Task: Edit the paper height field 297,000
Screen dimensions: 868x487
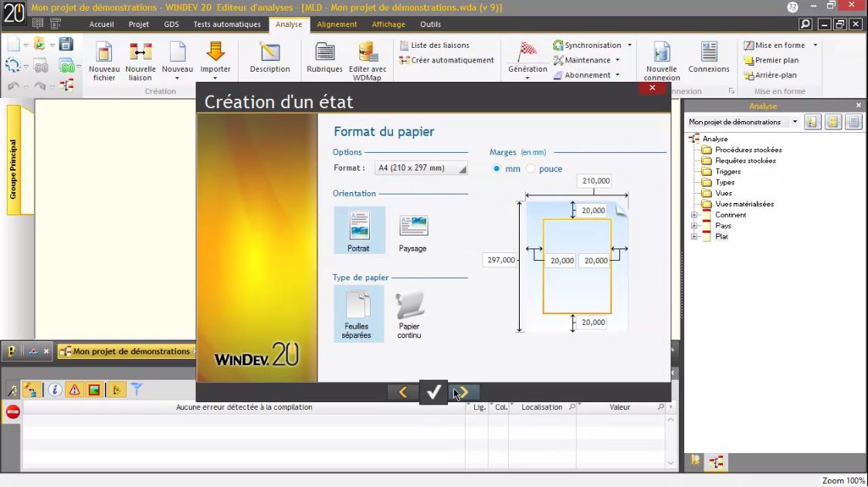Action: pos(501,259)
